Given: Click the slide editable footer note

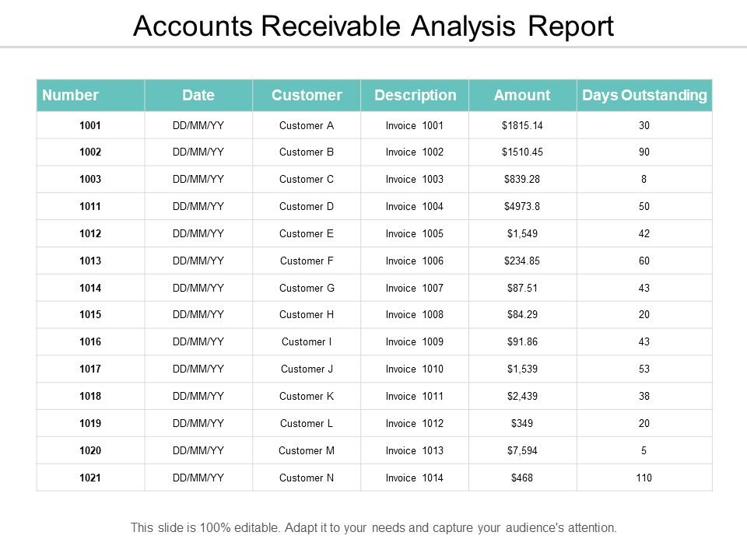Looking at the screenshot, I should pos(373,527).
